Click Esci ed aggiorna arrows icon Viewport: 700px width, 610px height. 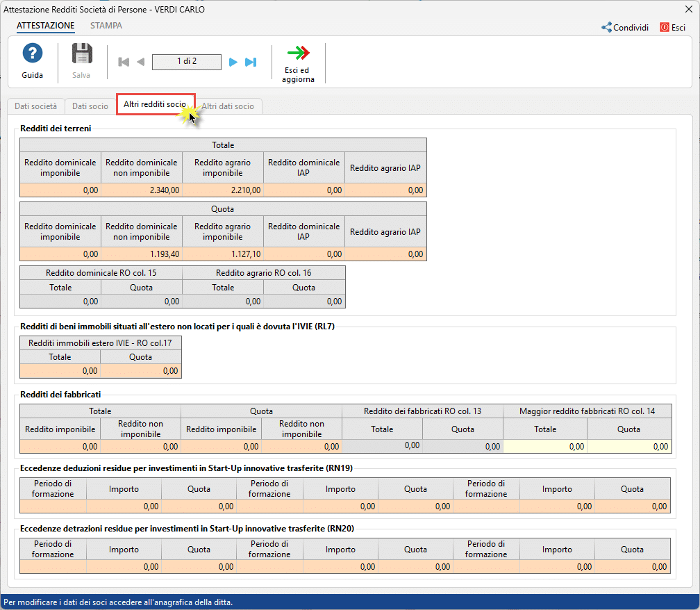tap(299, 53)
